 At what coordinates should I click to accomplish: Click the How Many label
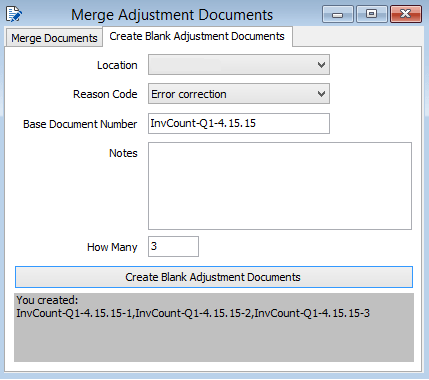(x=112, y=247)
